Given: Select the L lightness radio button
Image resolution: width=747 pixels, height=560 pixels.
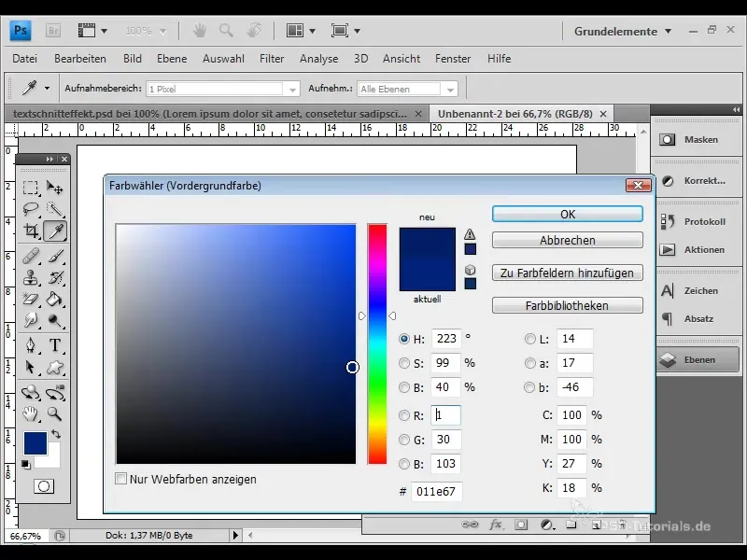Looking at the screenshot, I should pyautogui.click(x=529, y=339).
